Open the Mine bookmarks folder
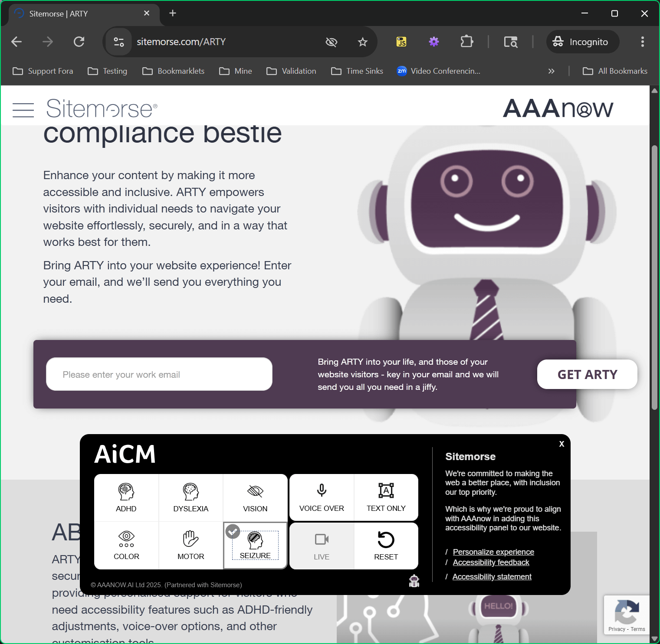Screen dimensions: 660x644 tap(236, 71)
